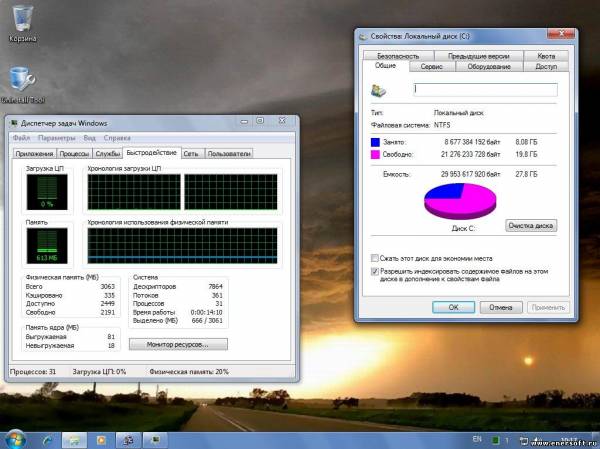This screenshot has width=600, height=449.
Task: Click the '29 953 617 920 байт' capacity value
Action: pyautogui.click(x=470, y=174)
